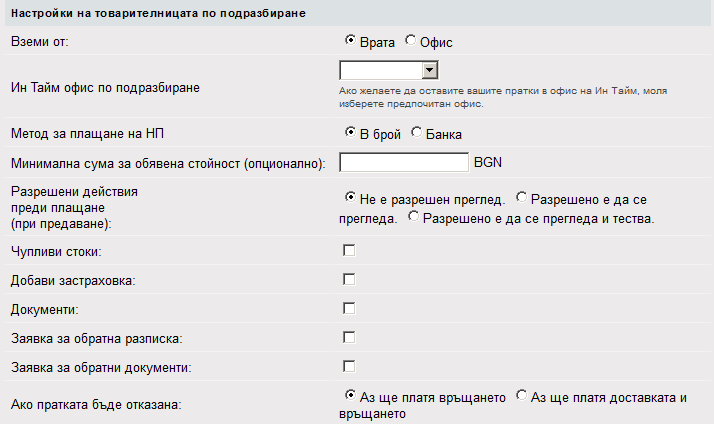Screen dimensions: 714x424
Task: Select the 'Врата' pickup option
Action: coord(350,40)
